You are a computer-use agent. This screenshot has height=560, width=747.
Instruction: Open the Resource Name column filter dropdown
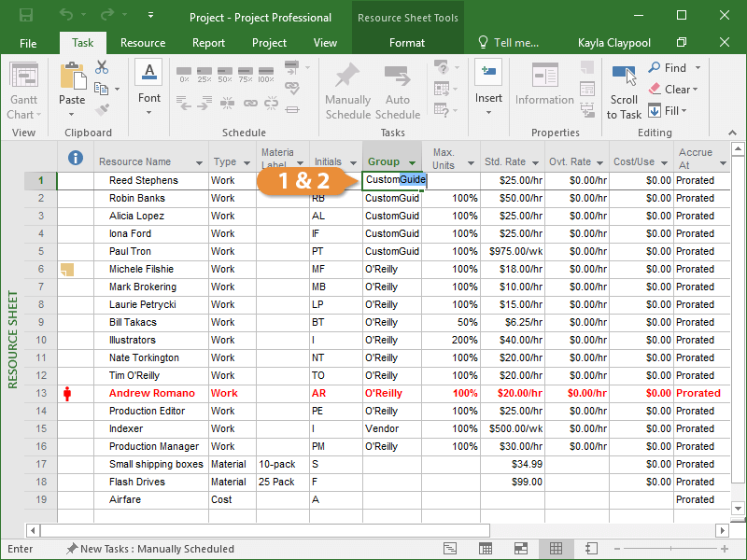coord(197,163)
